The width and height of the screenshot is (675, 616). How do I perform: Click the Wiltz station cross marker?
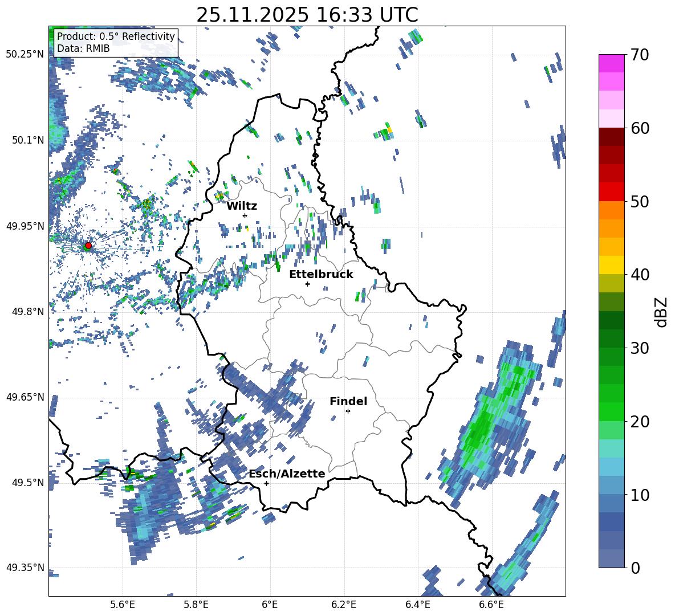[x=245, y=215]
